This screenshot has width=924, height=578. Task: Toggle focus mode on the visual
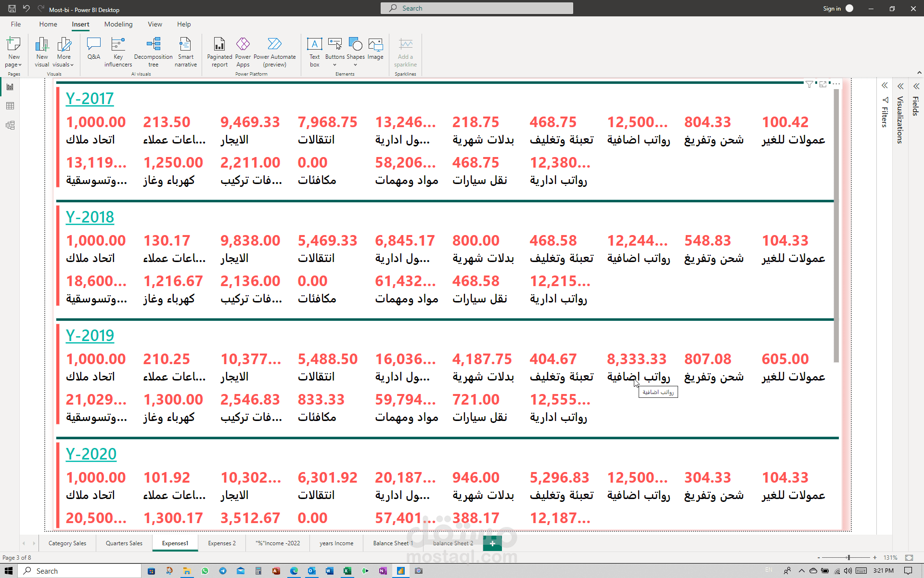pyautogui.click(x=823, y=84)
